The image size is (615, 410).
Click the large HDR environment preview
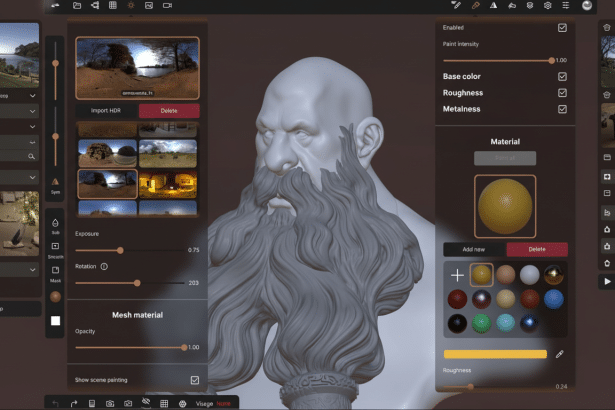point(137,68)
